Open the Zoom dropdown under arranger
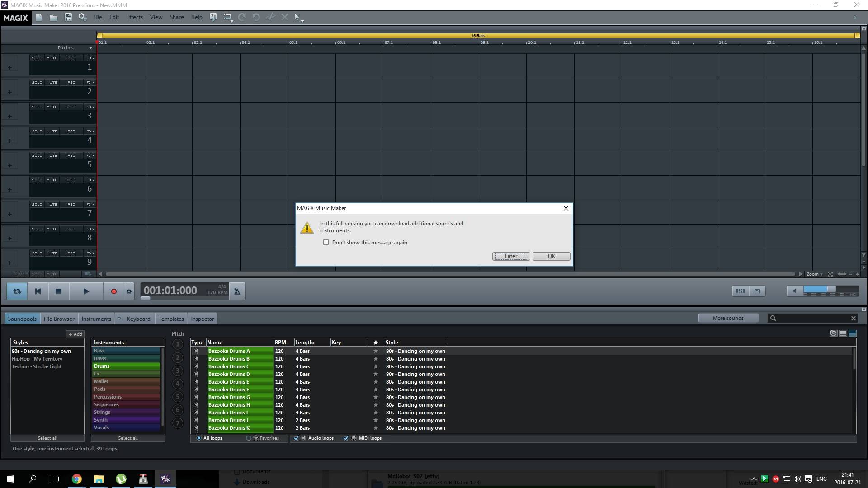 pyautogui.click(x=815, y=274)
